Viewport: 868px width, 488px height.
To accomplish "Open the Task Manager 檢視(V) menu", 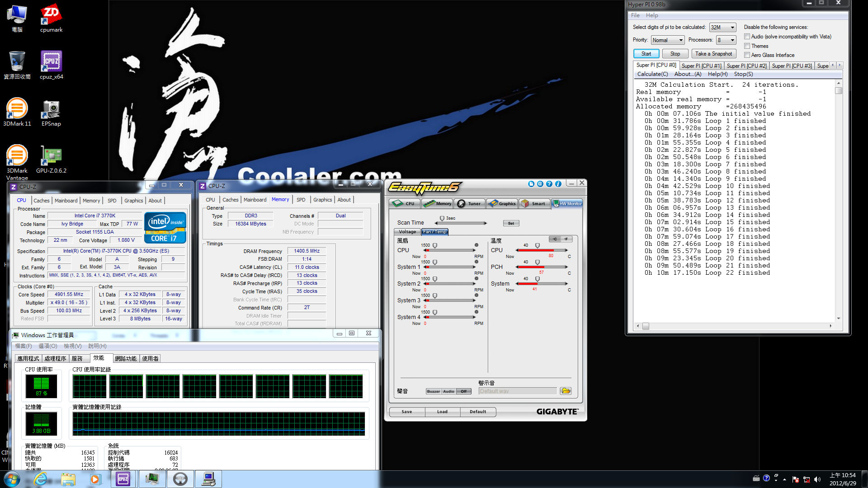I will [73, 346].
